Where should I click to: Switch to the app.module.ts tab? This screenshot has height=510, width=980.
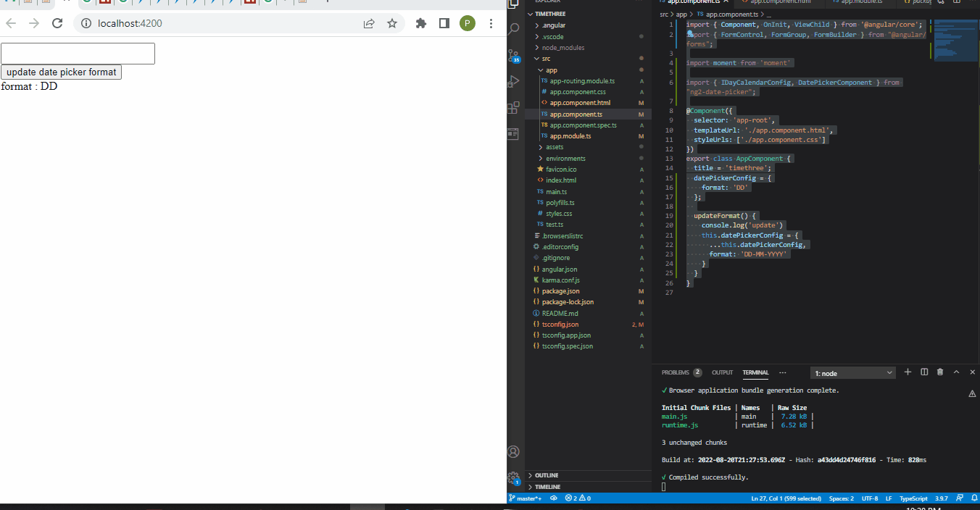(863, 2)
